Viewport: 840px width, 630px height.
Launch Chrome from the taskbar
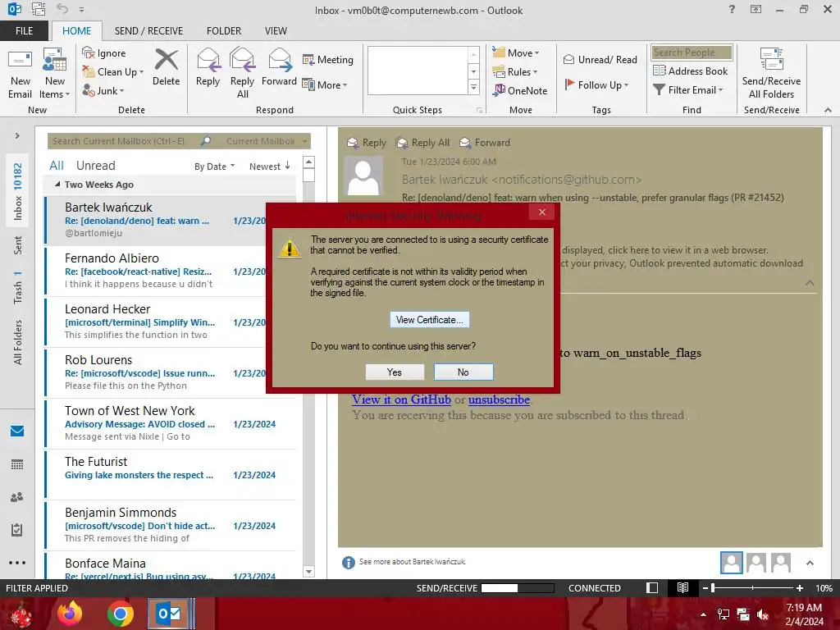(x=120, y=614)
